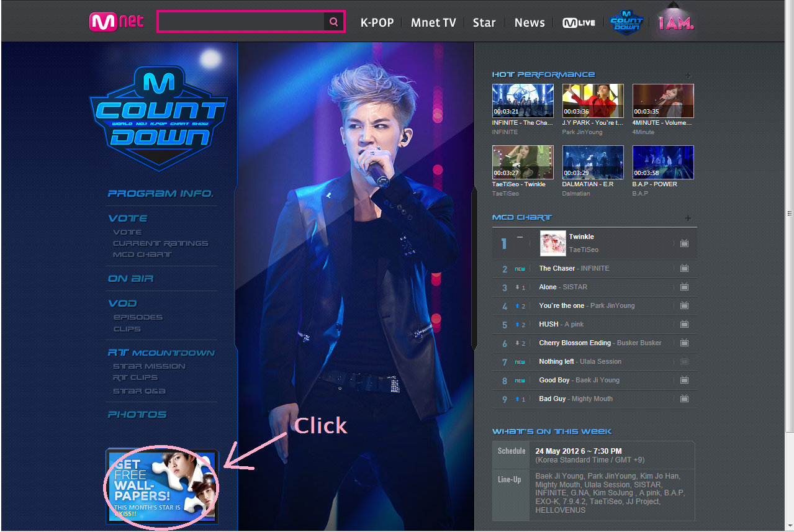The width and height of the screenshot is (794, 532).
Task: Open chart entry Bad Guy - Mighty Mouth
Action: [576, 399]
